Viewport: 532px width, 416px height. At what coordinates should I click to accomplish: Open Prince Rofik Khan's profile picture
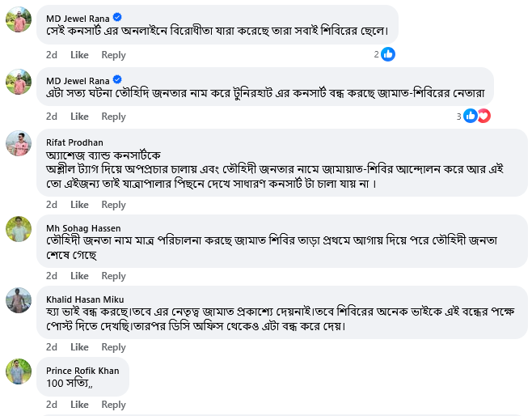pyautogui.click(x=19, y=371)
